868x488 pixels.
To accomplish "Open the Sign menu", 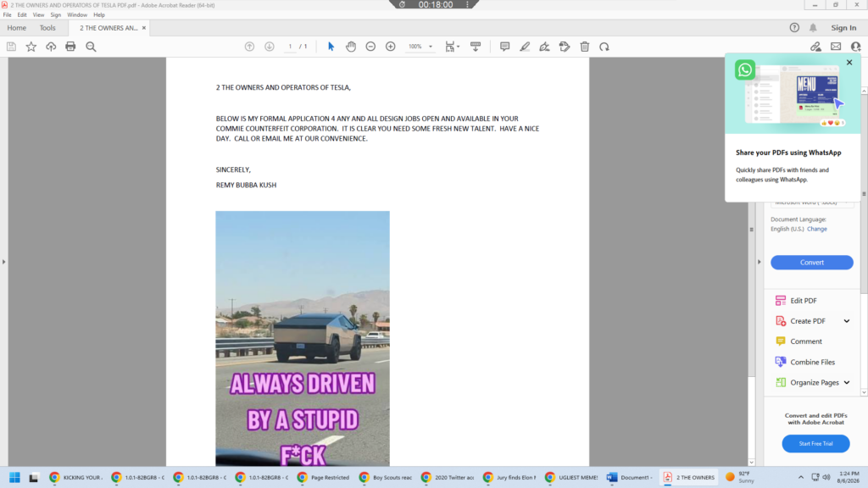I will pyautogui.click(x=56, y=15).
